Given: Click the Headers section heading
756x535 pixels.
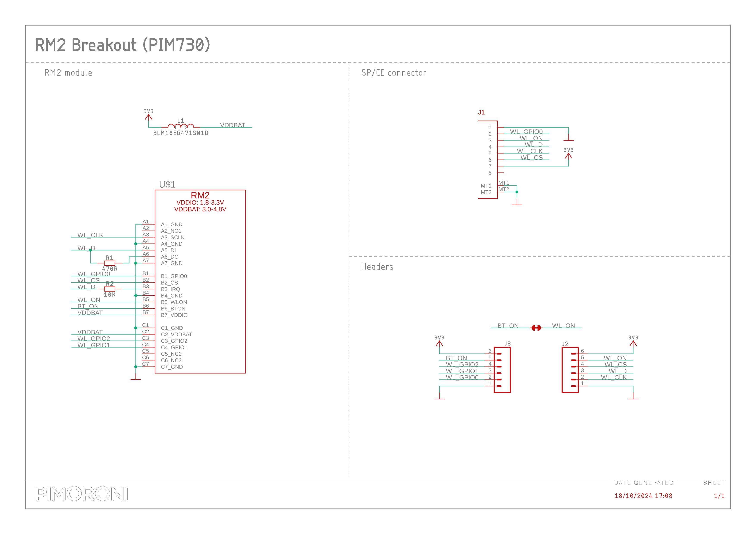Looking at the screenshot, I should click(x=377, y=267).
